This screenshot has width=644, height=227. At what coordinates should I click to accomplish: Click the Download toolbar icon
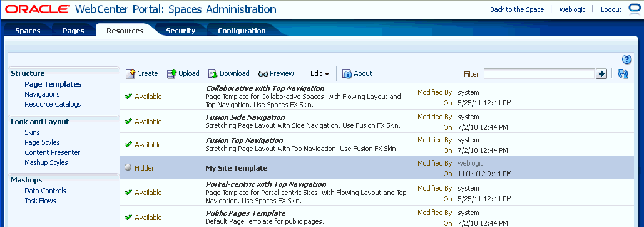[213, 73]
